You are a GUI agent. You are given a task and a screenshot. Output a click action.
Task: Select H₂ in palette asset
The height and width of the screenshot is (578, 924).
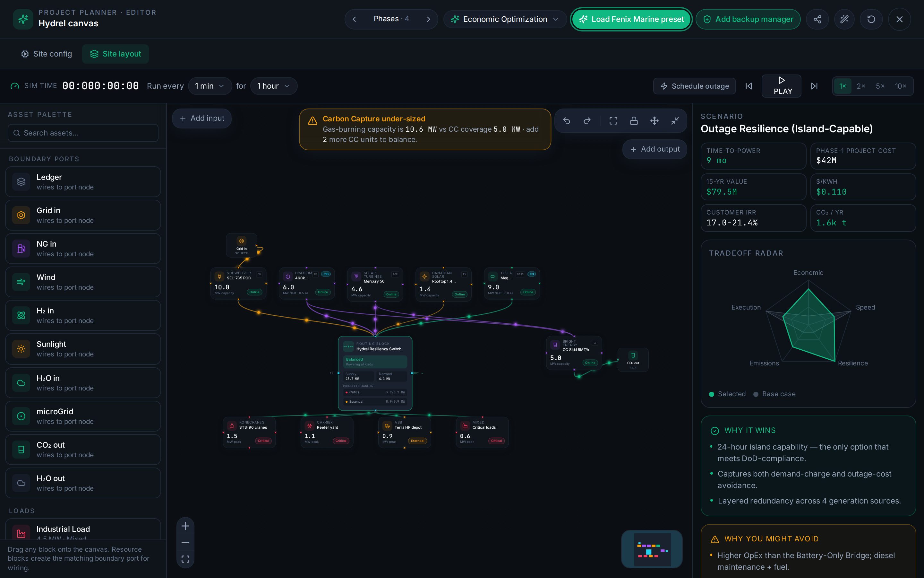83,315
